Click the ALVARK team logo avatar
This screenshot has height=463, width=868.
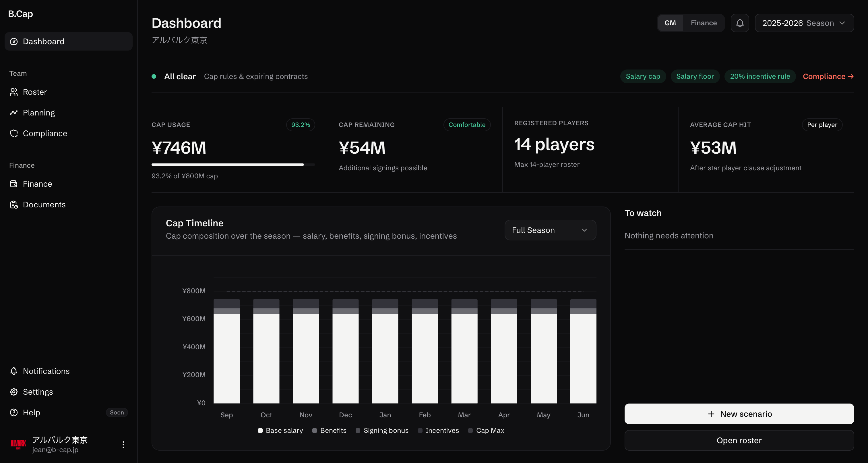18,444
